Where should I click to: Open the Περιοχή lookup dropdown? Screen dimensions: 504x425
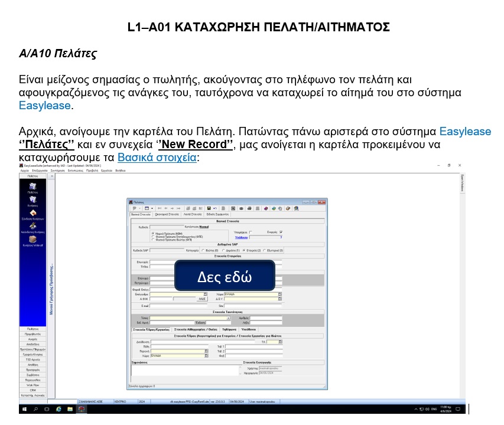coord(206,351)
